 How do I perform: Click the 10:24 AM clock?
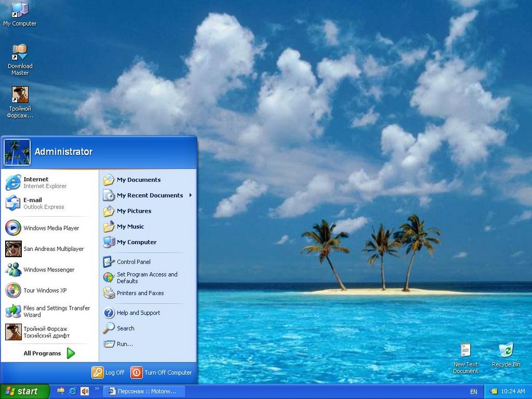pos(513,392)
